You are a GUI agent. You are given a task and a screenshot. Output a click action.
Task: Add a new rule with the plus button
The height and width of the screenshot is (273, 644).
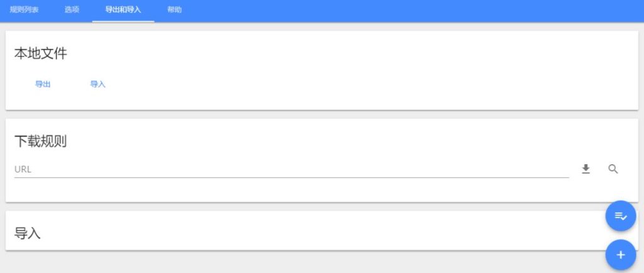(x=621, y=255)
